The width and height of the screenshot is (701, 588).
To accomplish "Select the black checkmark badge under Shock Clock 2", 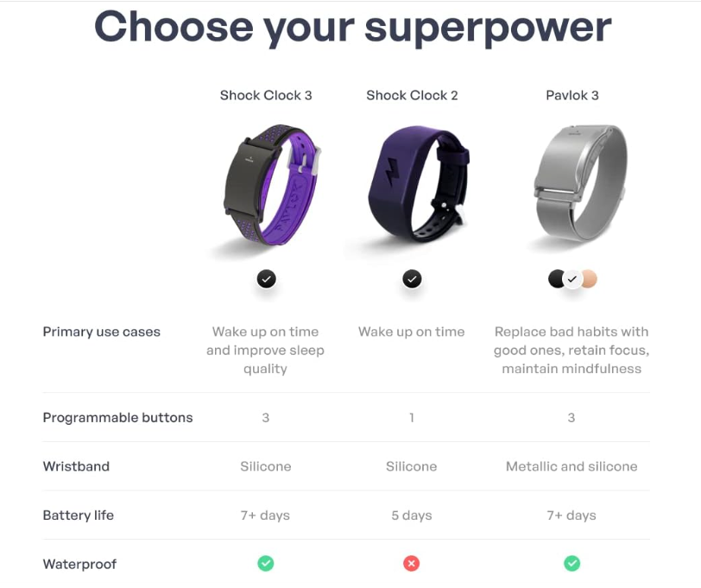I will coord(412,278).
